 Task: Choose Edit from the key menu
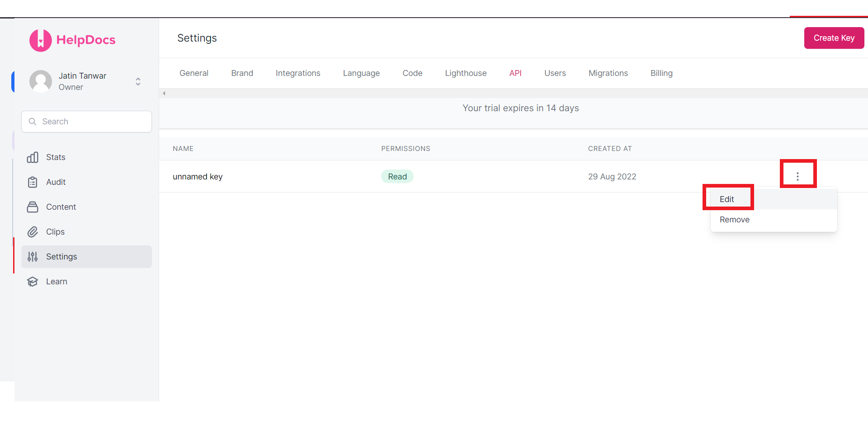774,199
